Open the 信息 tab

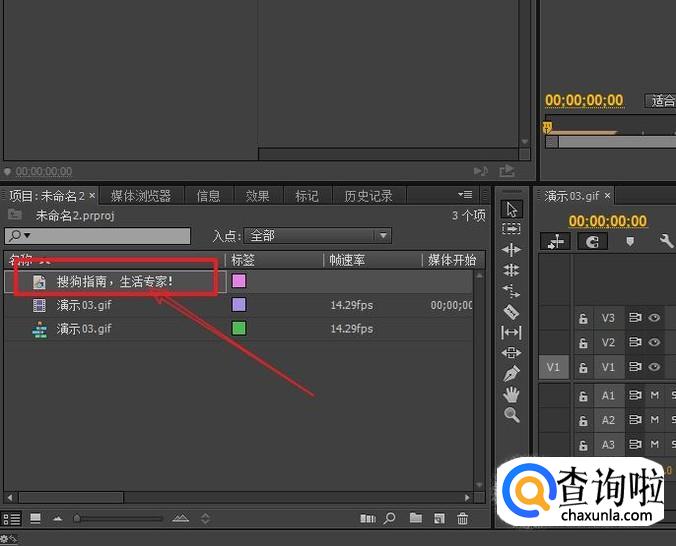pos(209,196)
